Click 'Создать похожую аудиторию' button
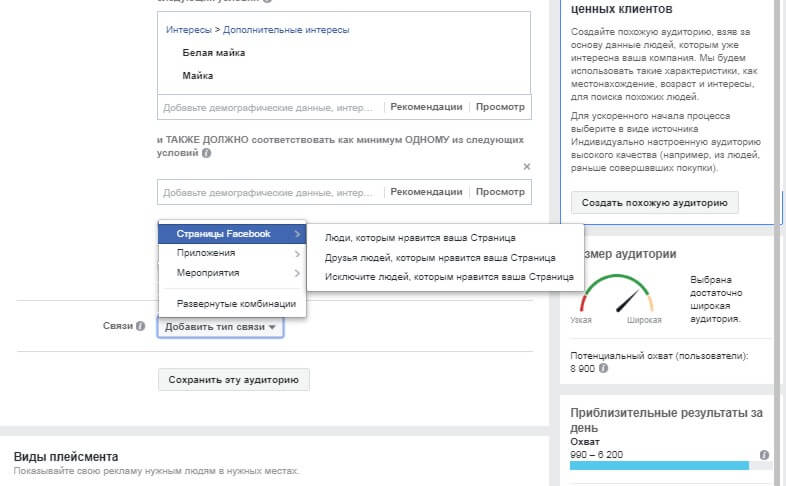This screenshot has width=786, height=486. (655, 203)
